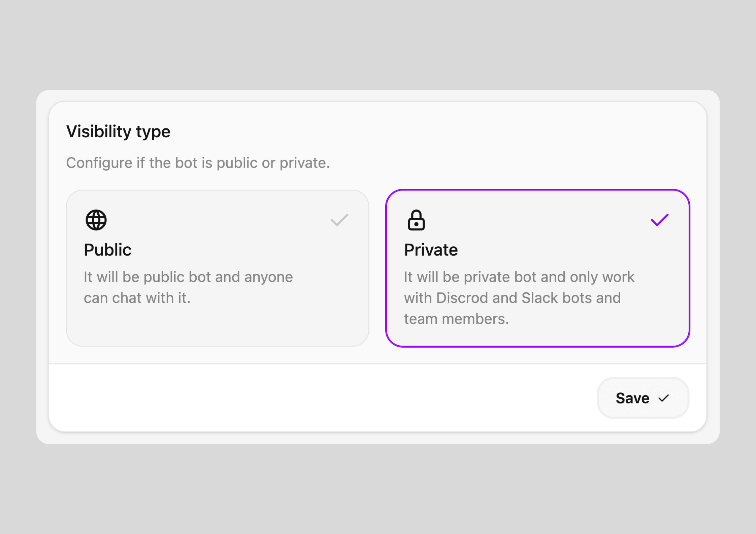
Task: Click "team members." text in Private card
Action: point(456,319)
